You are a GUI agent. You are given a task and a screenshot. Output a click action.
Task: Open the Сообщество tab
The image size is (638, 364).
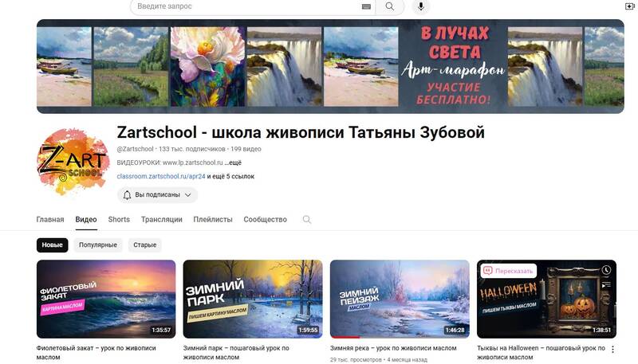(x=266, y=220)
